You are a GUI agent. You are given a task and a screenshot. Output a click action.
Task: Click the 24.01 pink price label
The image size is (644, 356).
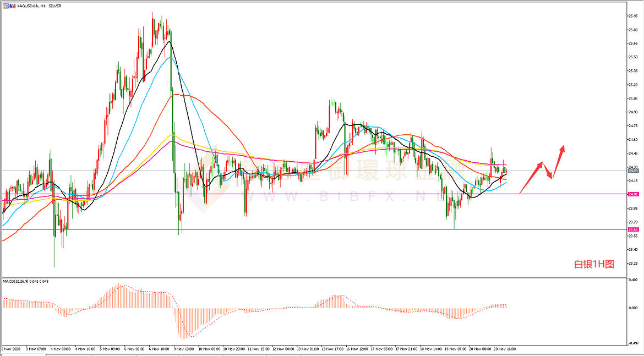pyautogui.click(x=632, y=194)
